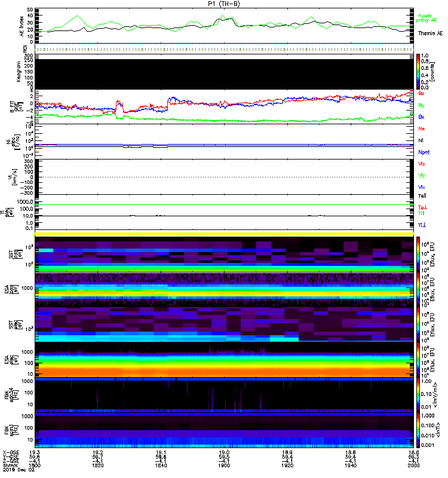Click the dotted zero line in Vi panel
The image size is (448, 478).
click(224, 177)
